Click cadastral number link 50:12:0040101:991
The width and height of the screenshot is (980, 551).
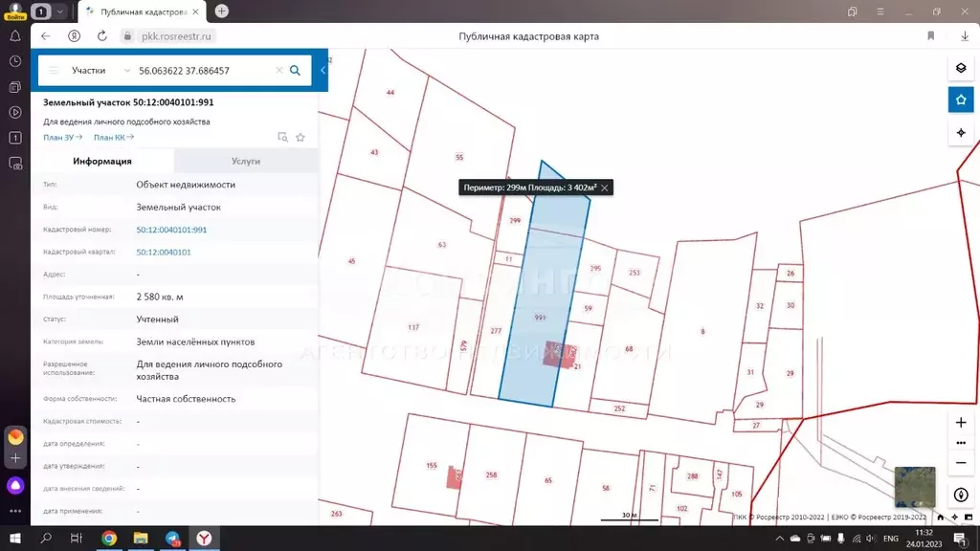(171, 230)
